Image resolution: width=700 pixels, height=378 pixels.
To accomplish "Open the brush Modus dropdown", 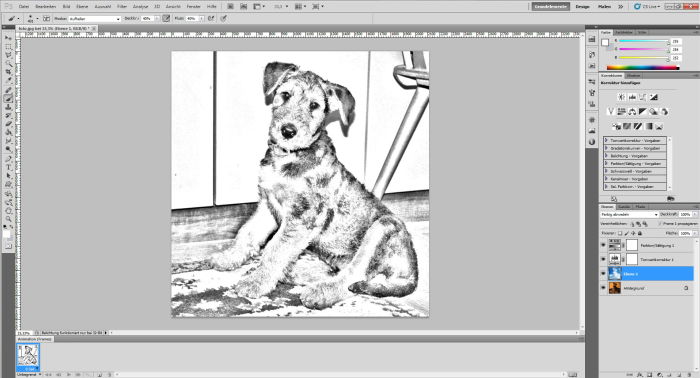I will 94,19.
